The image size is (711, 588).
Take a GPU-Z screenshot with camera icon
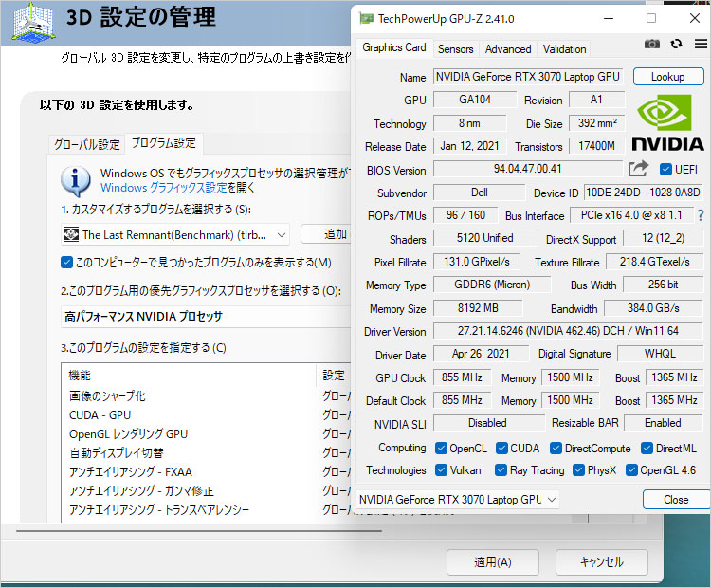point(651,44)
